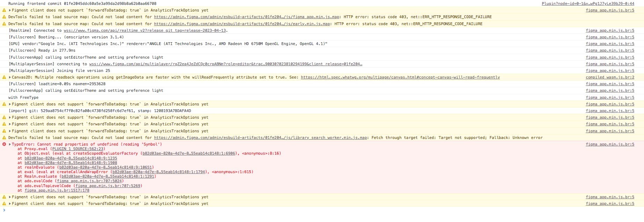The height and width of the screenshot is (222, 644).
Task: Expand the Canvas2D readback warning triangle
Action: coord(10,77)
